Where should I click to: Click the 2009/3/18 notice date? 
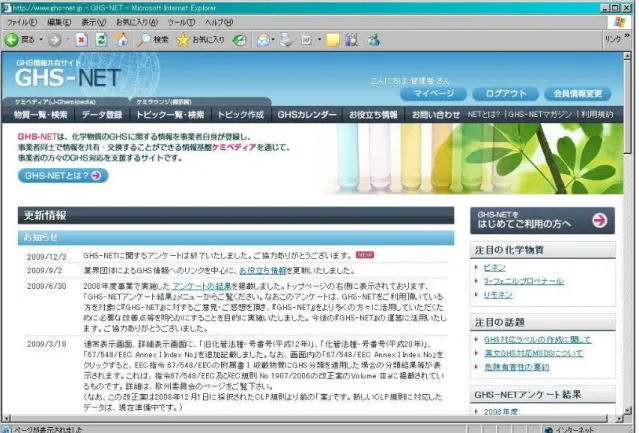(46, 344)
